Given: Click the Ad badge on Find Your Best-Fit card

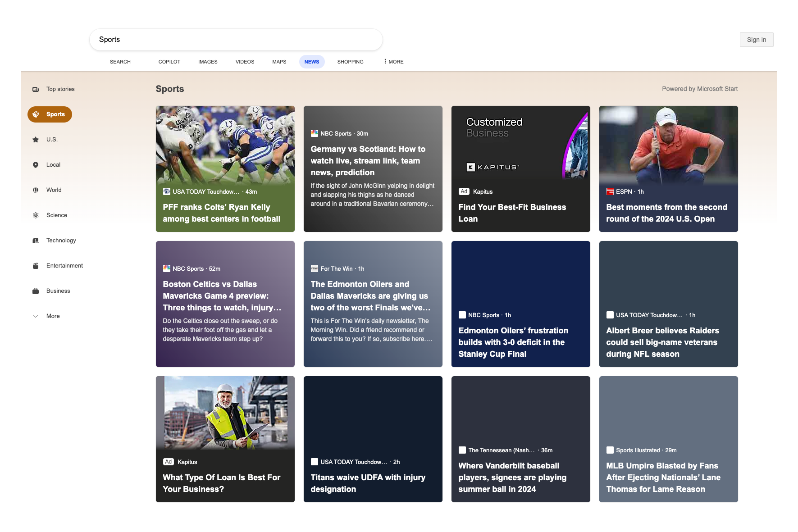Looking at the screenshot, I should tap(464, 191).
